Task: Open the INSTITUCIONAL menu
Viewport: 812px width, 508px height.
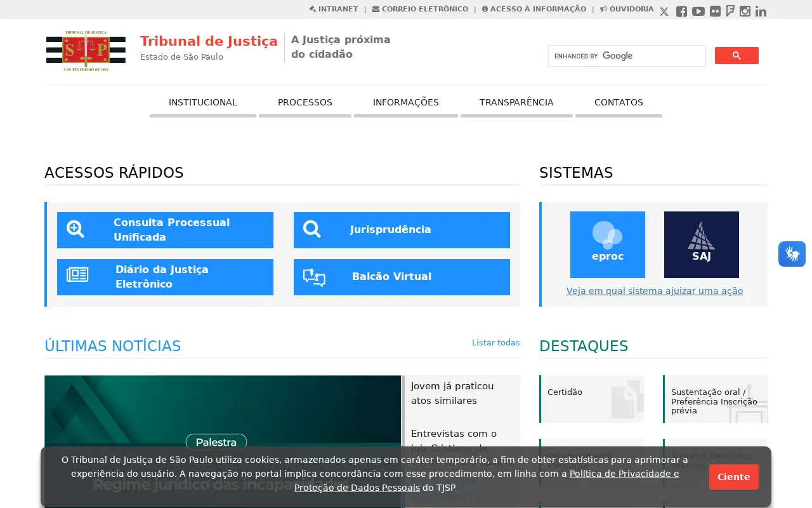Action: pyautogui.click(x=203, y=103)
